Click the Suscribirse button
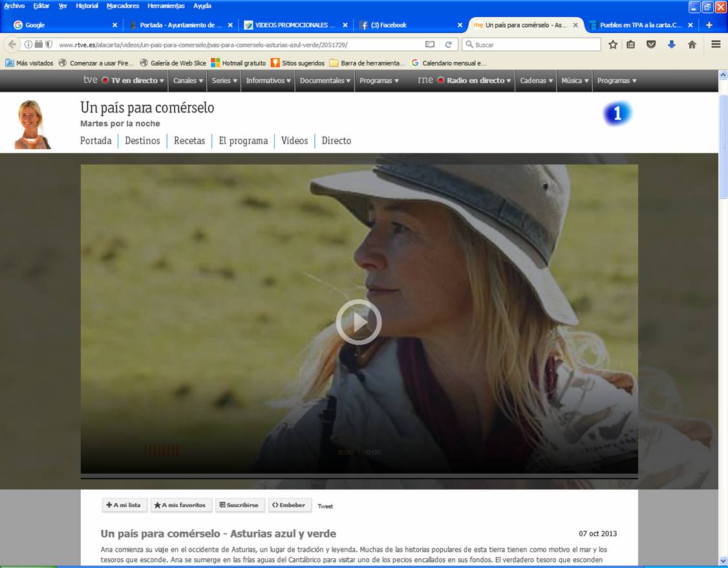 (240, 505)
